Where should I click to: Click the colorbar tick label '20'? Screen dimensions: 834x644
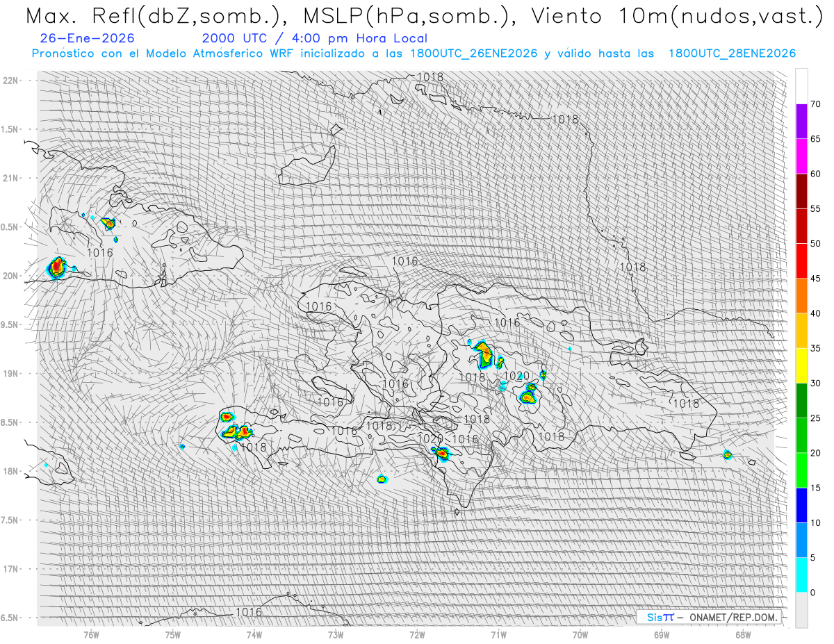[x=815, y=453]
